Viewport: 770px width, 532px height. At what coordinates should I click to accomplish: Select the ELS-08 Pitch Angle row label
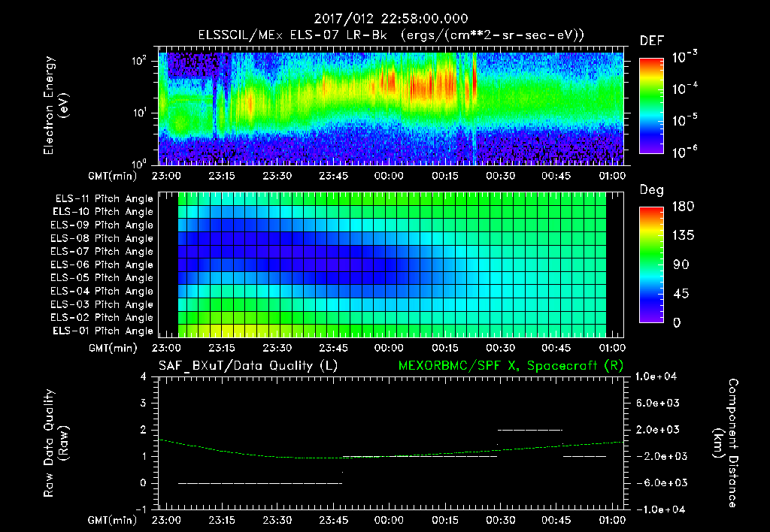tap(102, 238)
